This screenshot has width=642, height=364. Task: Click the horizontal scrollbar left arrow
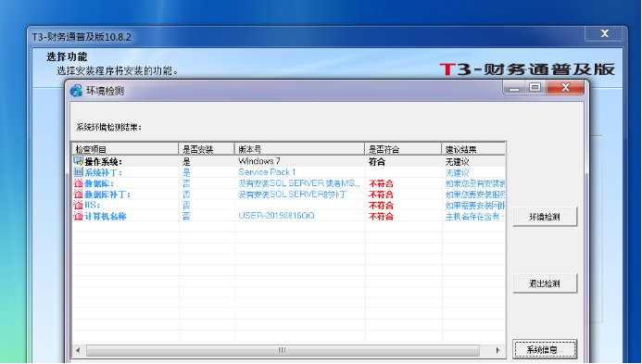(x=78, y=350)
